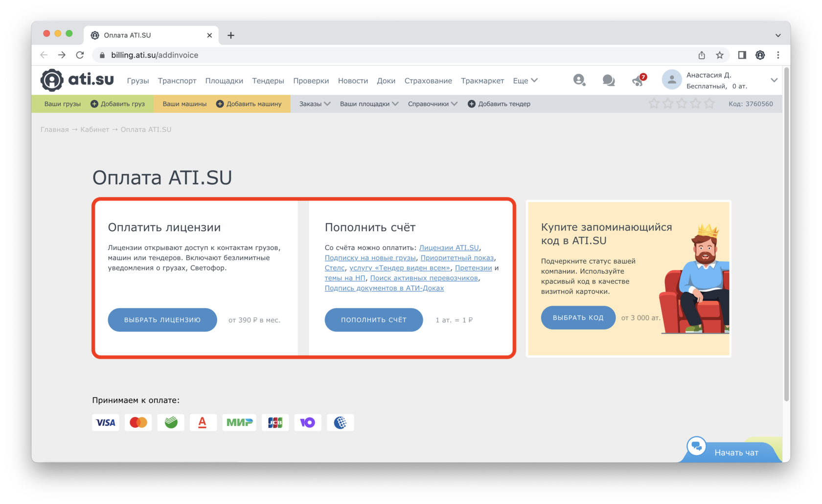Click the WebMoney payment logo

[341, 422]
